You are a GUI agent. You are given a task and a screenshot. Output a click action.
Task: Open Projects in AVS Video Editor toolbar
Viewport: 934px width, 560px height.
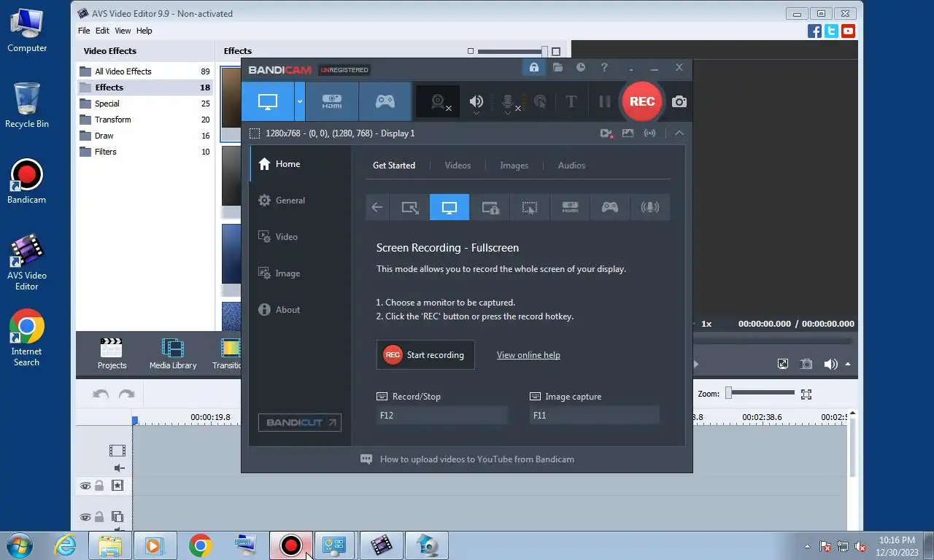112,354
